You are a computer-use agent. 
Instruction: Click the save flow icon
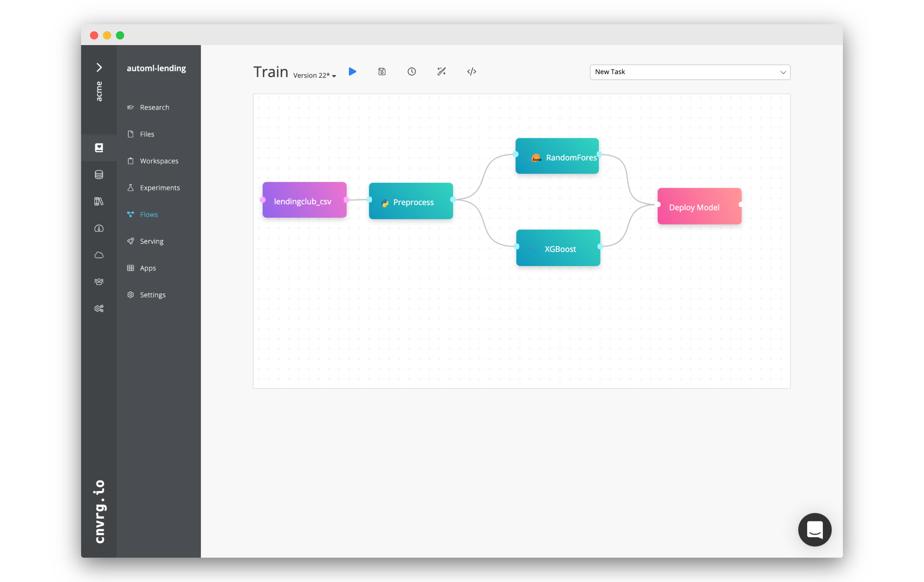point(382,72)
